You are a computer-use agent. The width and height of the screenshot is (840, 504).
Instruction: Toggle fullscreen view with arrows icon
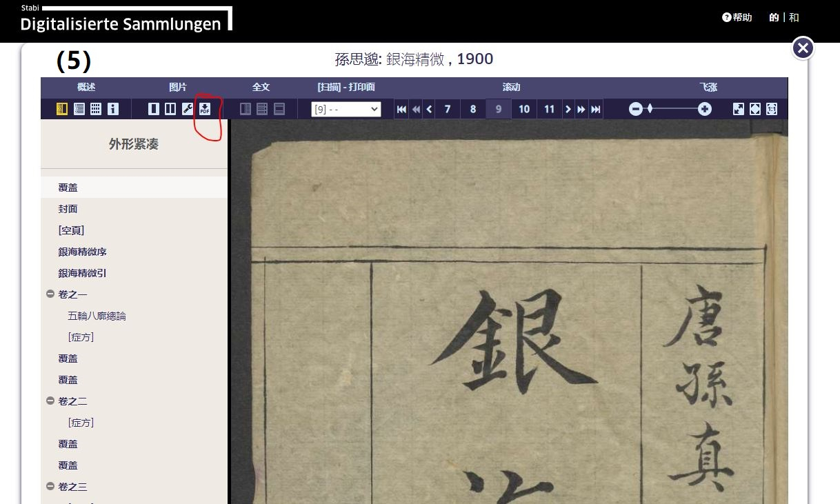click(x=738, y=109)
